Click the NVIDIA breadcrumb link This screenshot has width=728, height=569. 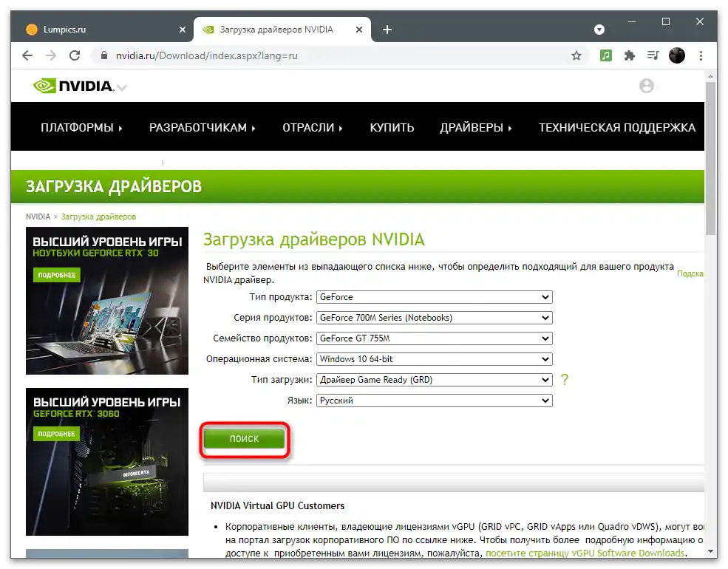(x=38, y=217)
